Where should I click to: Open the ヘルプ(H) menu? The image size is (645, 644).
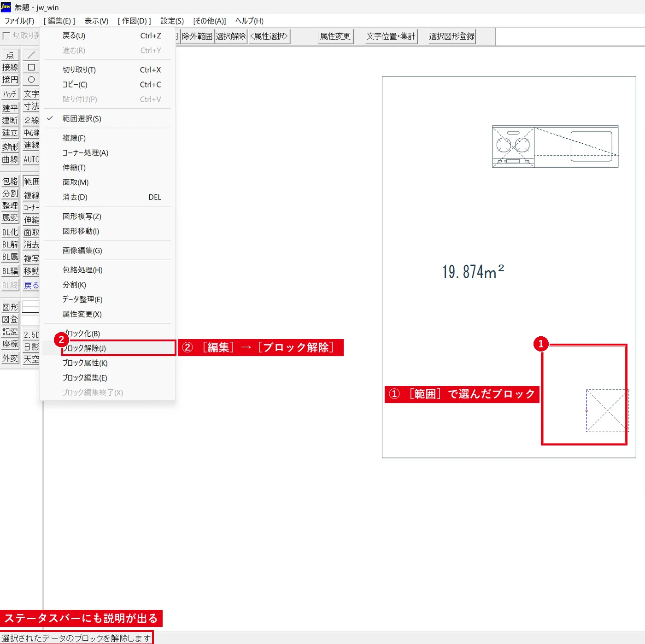coord(249,21)
